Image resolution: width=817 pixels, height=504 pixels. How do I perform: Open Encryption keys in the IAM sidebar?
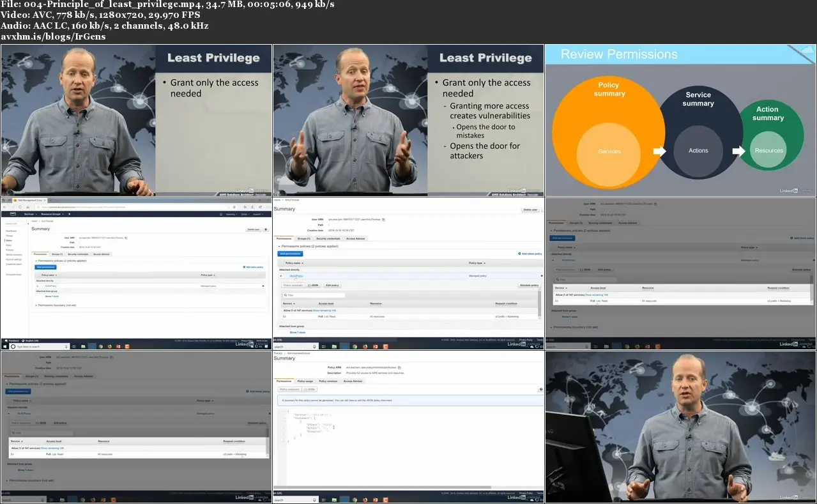click(x=13, y=274)
